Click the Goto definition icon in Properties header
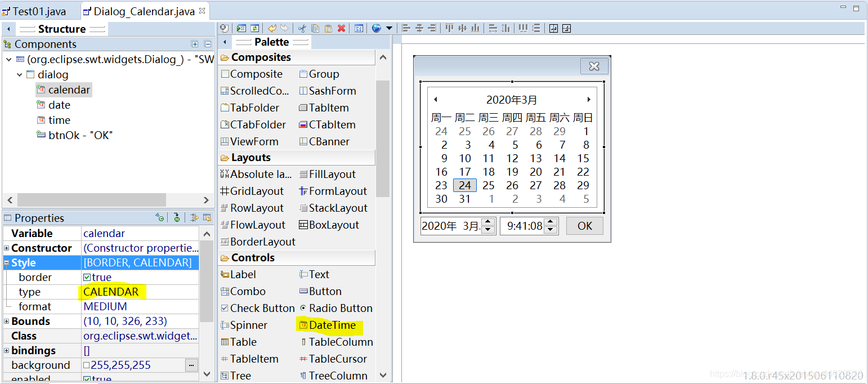Image resolution: width=868 pixels, height=384 pixels. coord(176,217)
